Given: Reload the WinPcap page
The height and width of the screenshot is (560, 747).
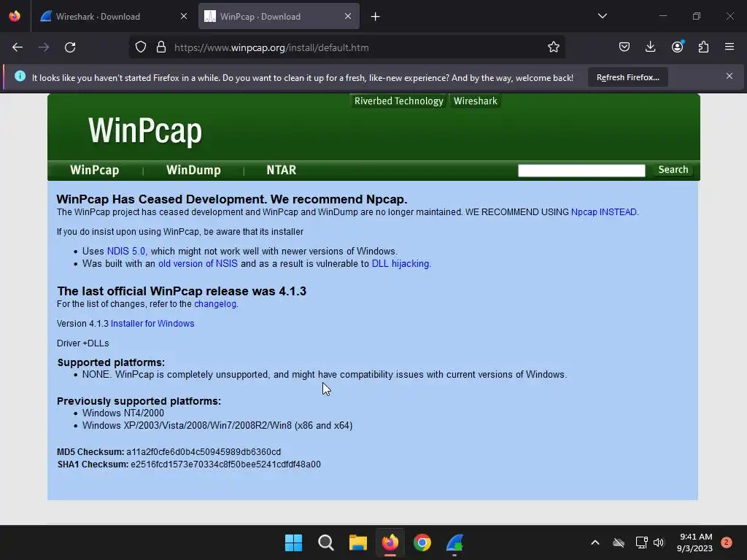Looking at the screenshot, I should tap(70, 47).
